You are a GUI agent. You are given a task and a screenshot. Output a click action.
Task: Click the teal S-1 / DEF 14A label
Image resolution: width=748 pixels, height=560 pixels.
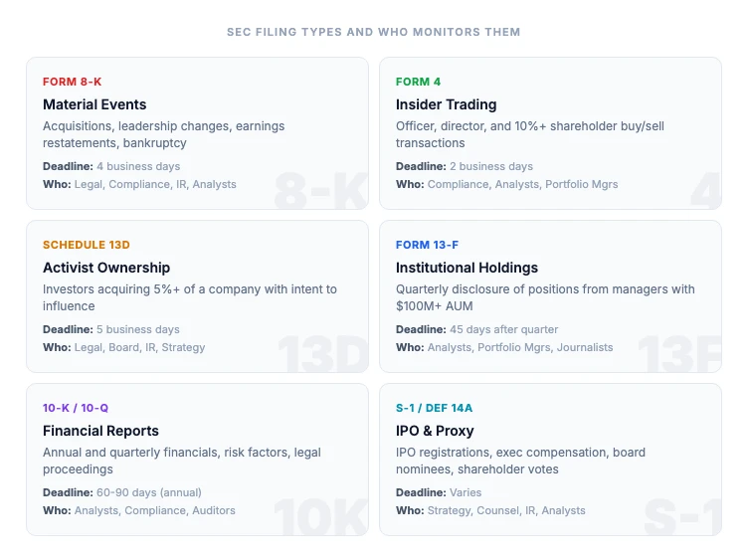click(435, 408)
